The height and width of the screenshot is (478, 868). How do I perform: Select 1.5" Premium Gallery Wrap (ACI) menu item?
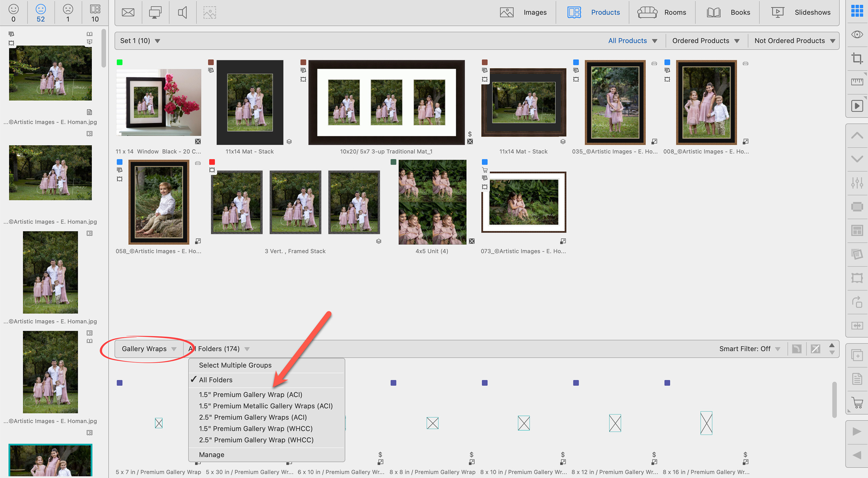tap(250, 395)
